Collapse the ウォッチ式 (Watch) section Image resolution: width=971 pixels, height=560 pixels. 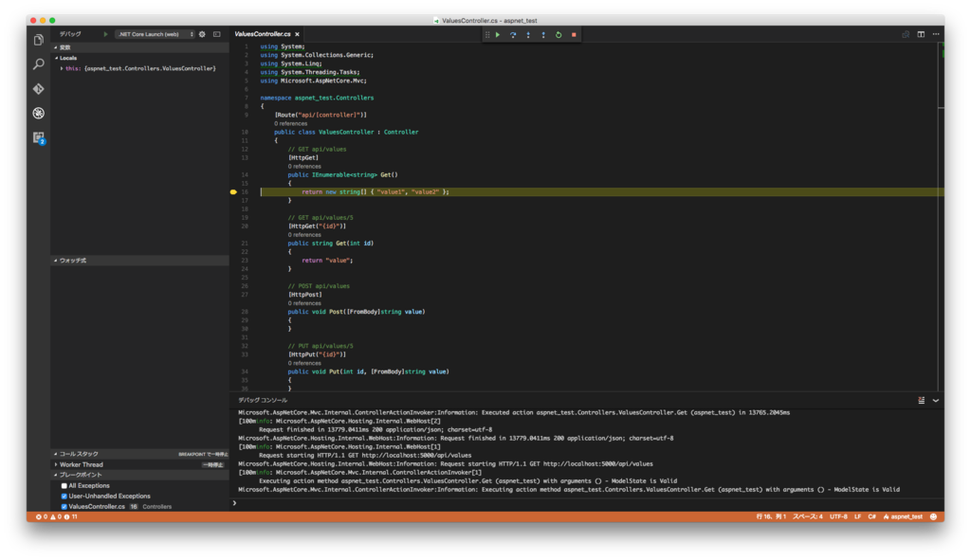point(140,261)
